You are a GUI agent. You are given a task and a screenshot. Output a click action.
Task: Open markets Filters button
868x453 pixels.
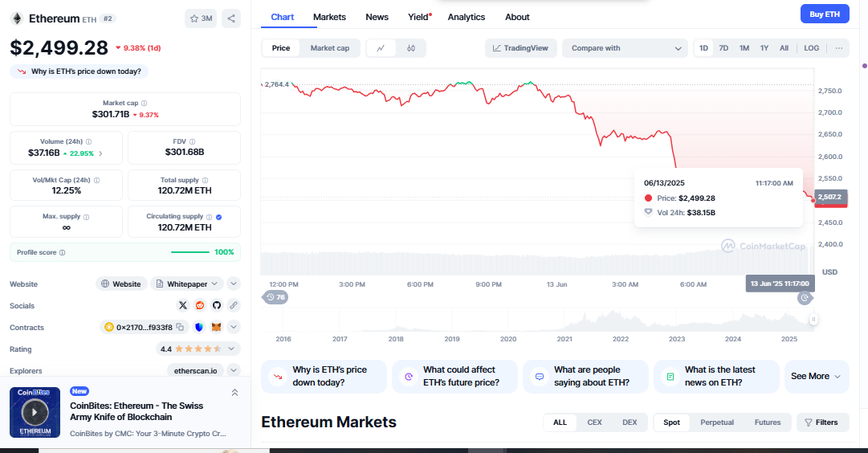pyautogui.click(x=821, y=422)
